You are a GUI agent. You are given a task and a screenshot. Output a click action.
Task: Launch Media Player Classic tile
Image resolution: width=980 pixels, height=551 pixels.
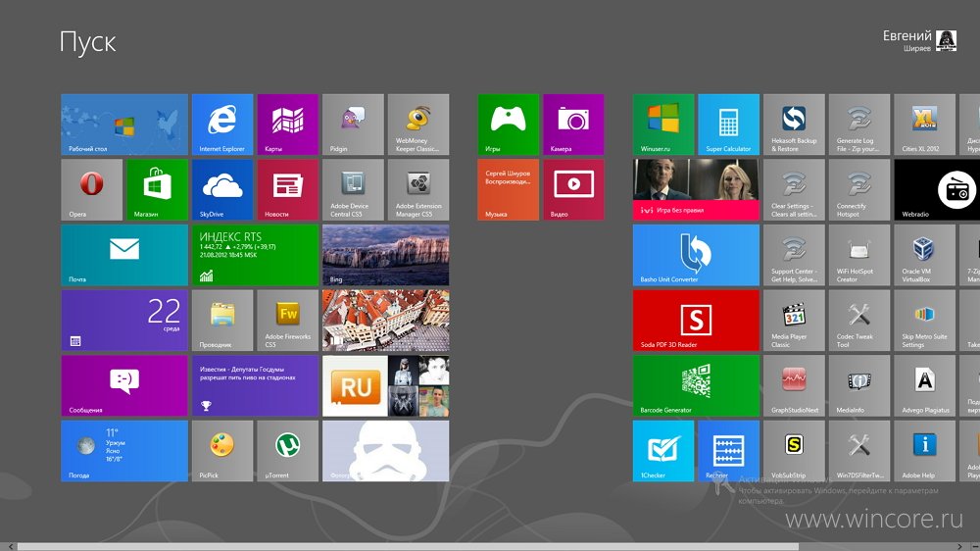tap(794, 321)
